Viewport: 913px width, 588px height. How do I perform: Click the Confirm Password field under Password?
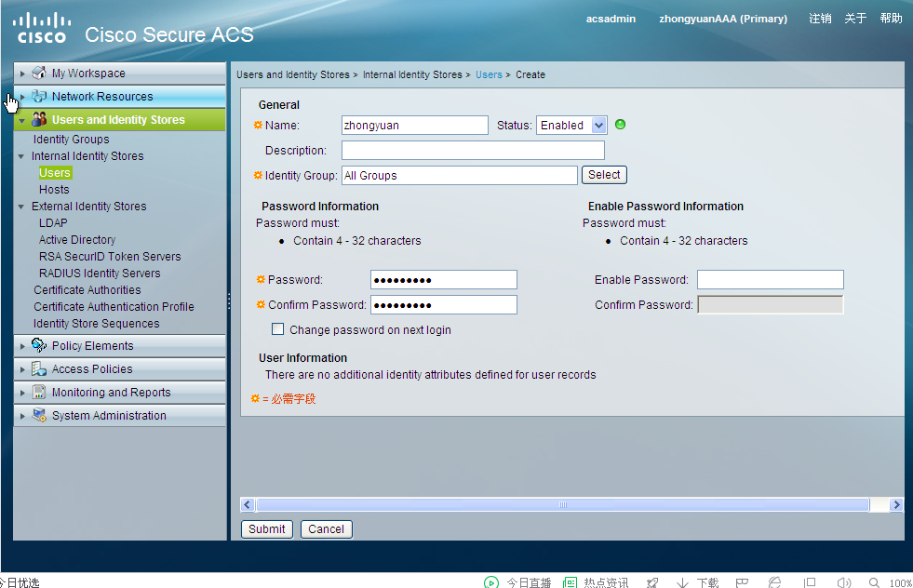pos(444,304)
